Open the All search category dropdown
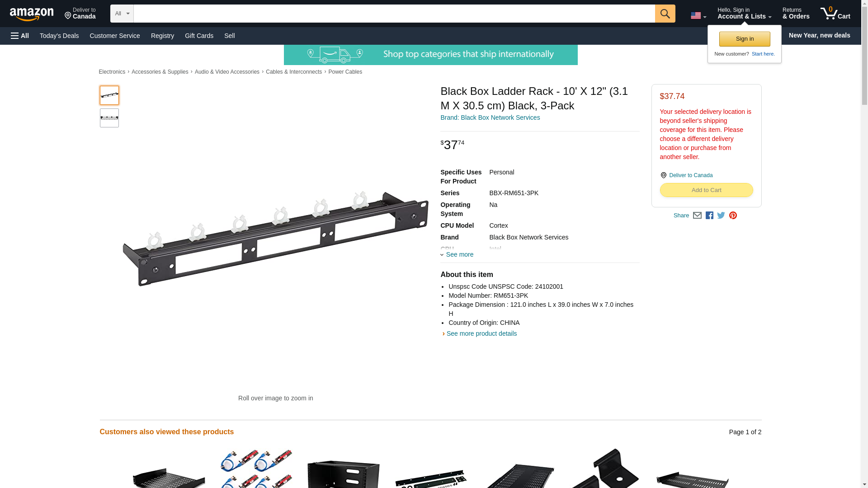The width and height of the screenshot is (868, 488). [x=122, y=14]
